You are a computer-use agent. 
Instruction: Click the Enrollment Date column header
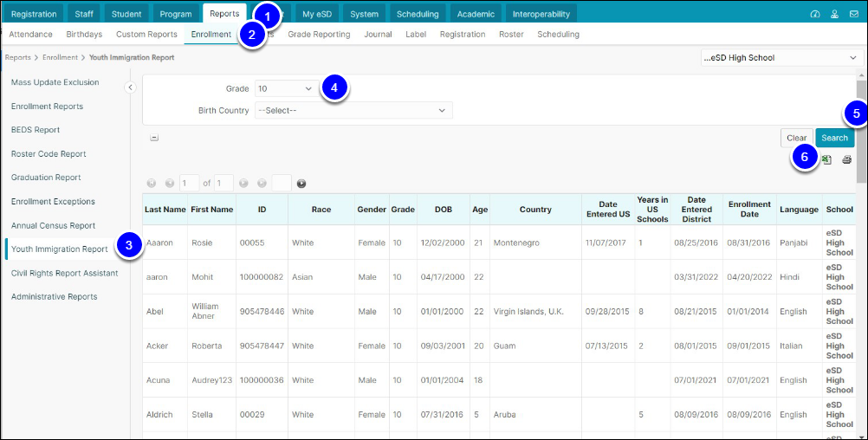[x=749, y=210]
